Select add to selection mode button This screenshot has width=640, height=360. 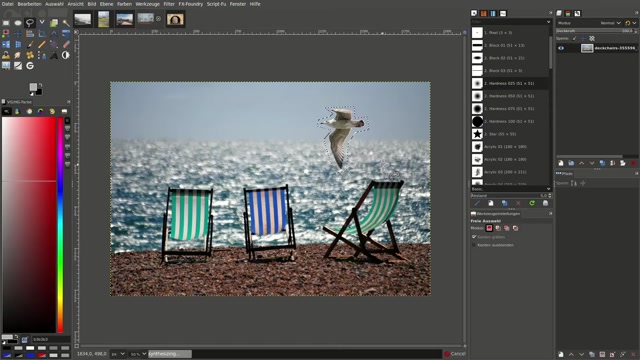[x=498, y=228]
